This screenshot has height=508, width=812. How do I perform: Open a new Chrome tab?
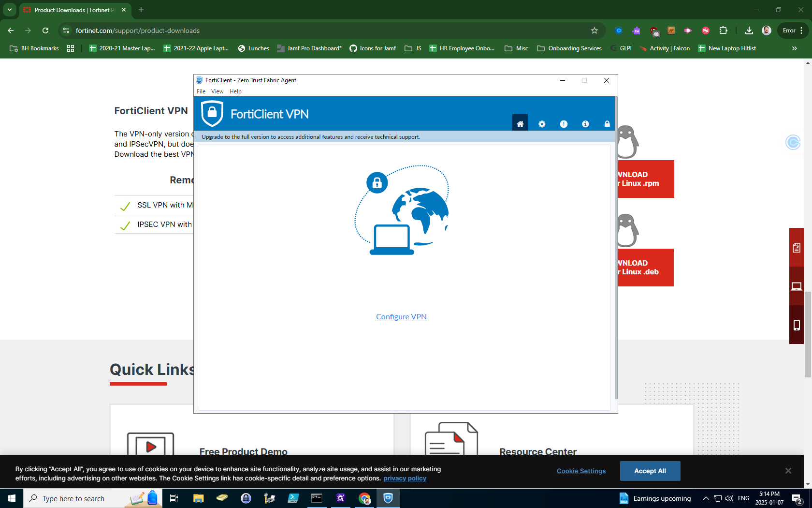point(141,10)
